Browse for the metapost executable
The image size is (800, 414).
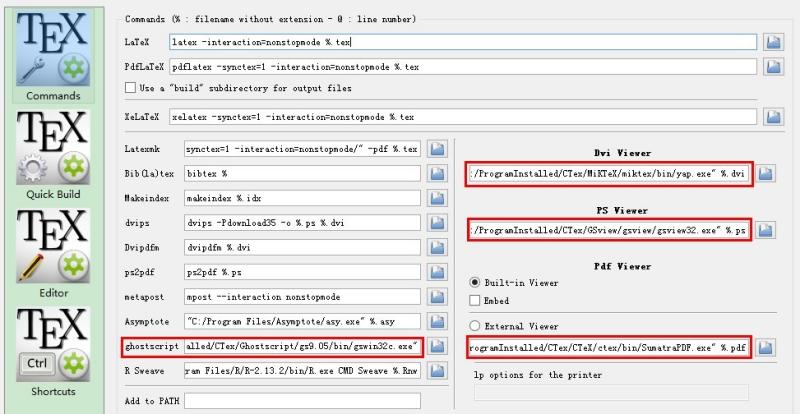437,297
